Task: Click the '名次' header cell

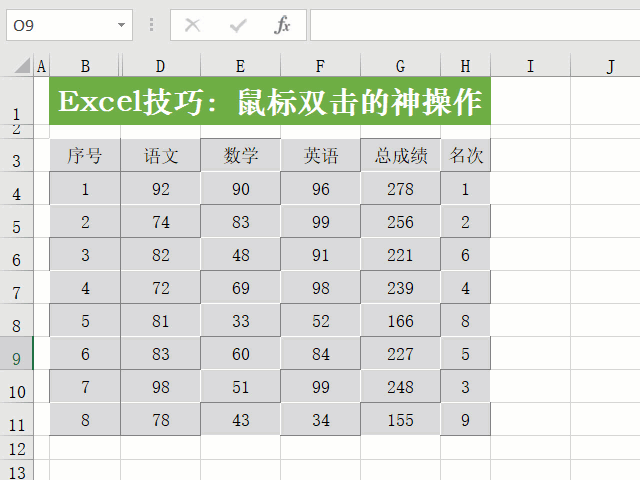Action: tap(465, 155)
